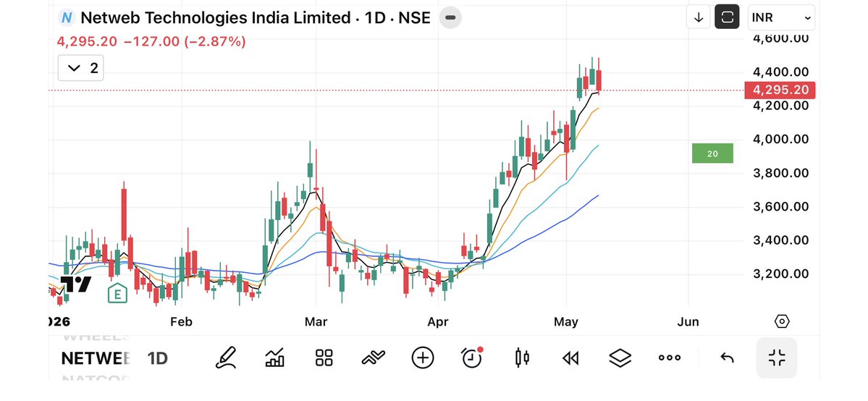Start bar replay rewind icon
Screen dimensions: 868x401
[x=570, y=358]
